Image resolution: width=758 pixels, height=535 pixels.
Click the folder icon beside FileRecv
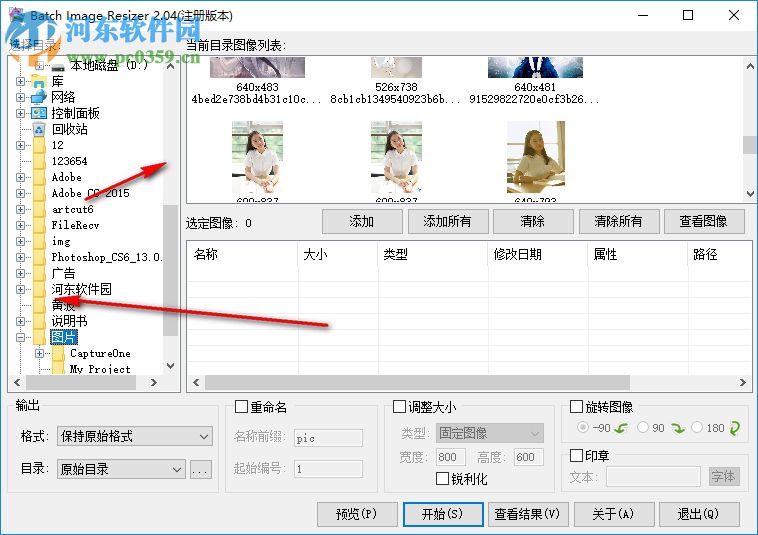39,225
